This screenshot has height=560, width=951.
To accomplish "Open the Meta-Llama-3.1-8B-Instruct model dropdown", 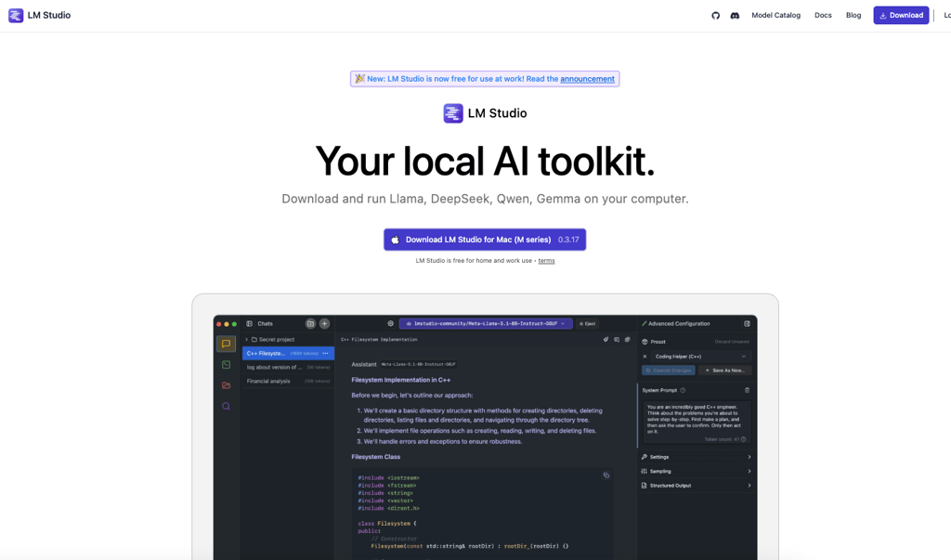I will coord(485,324).
